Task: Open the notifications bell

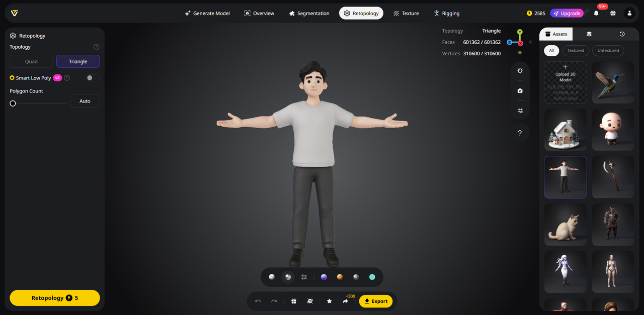Action: point(596,13)
